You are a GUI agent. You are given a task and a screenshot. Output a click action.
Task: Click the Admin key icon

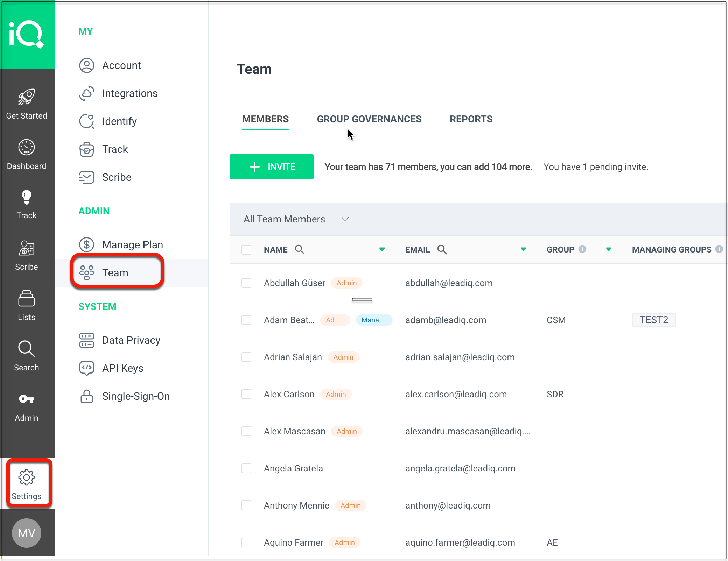tap(27, 399)
